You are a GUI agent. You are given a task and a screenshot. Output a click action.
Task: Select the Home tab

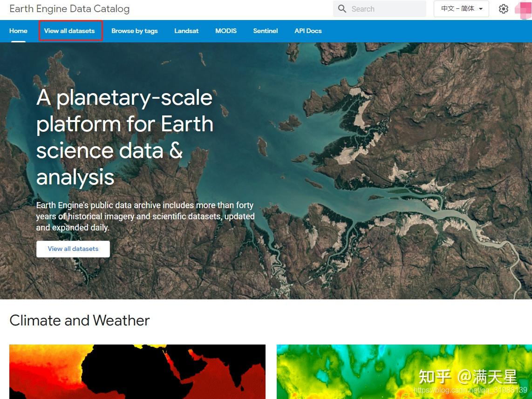[x=18, y=31]
